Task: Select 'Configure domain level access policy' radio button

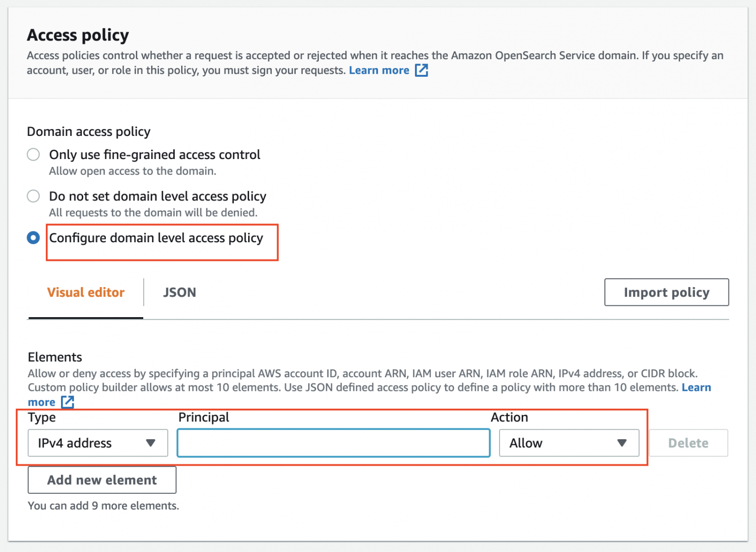Action: tap(33, 238)
